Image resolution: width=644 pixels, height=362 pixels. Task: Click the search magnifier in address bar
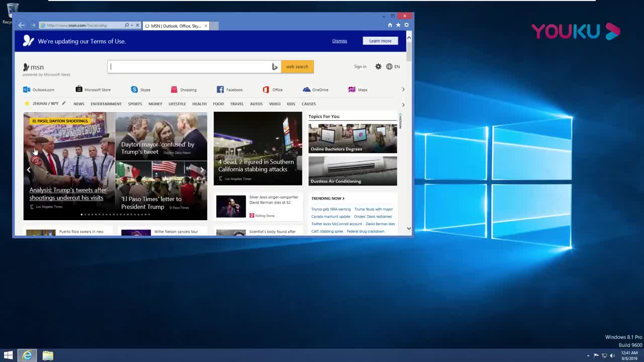(x=126, y=25)
